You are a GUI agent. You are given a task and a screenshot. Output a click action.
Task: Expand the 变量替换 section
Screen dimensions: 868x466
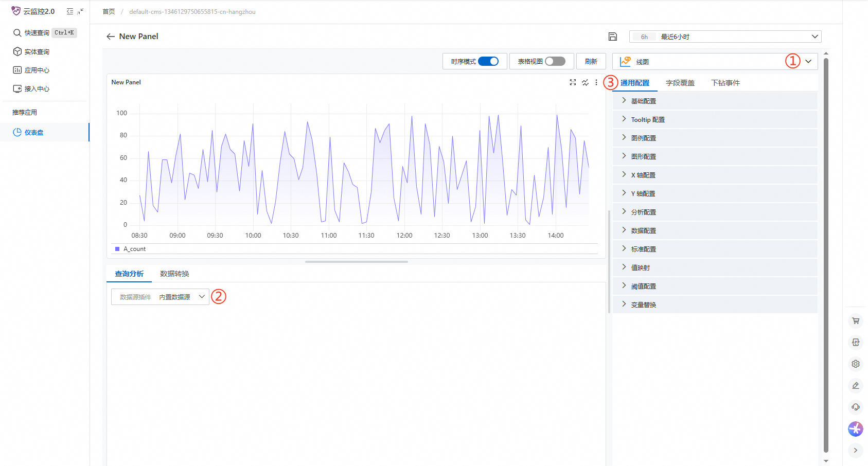715,304
